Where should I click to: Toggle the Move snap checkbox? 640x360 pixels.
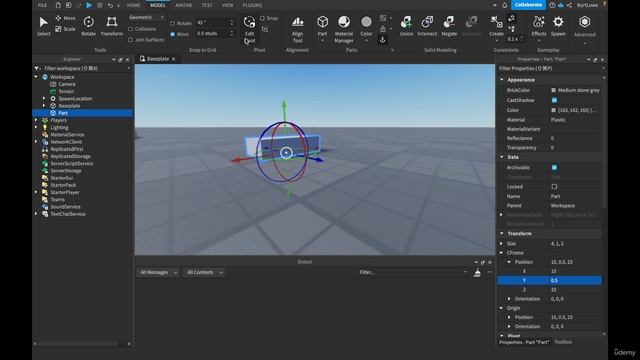[172, 34]
